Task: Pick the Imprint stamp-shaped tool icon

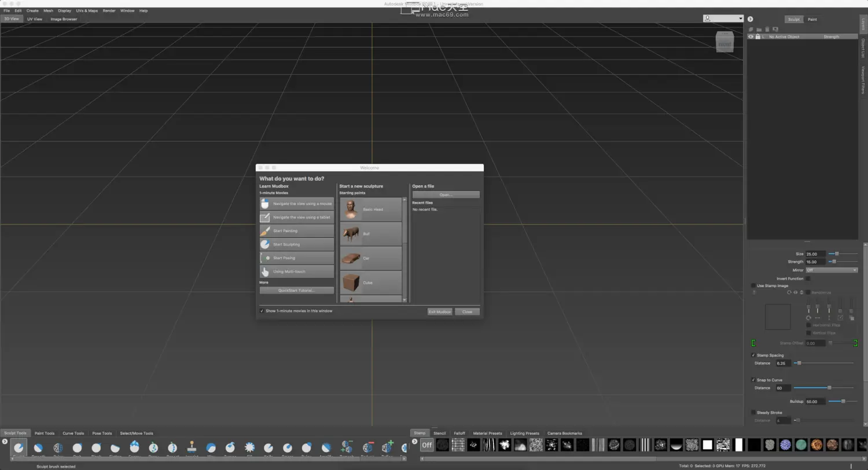Action: [x=192, y=447]
